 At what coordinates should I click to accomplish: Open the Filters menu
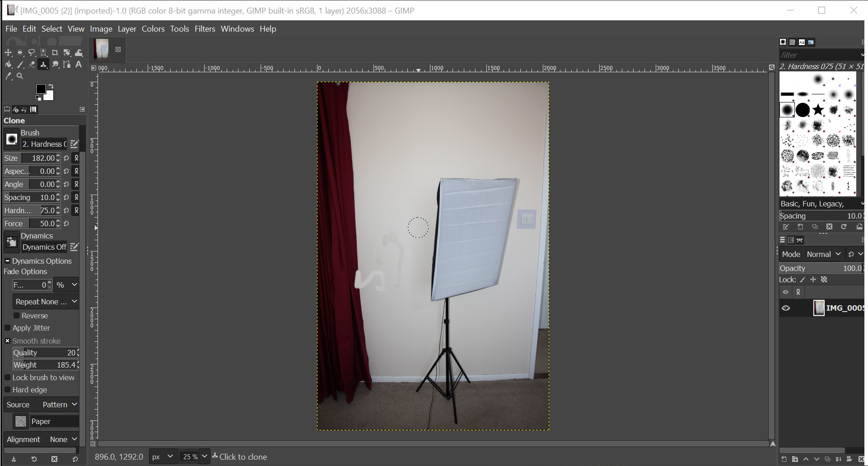(205, 29)
